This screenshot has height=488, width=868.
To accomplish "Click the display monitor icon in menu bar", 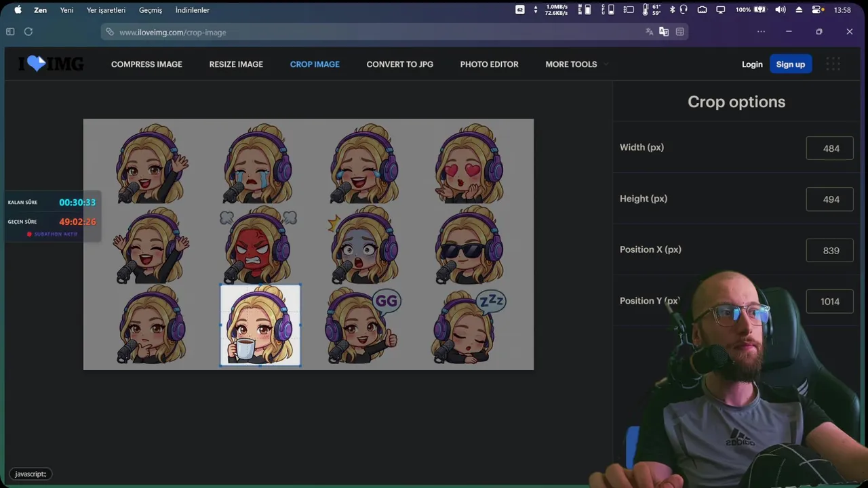I will pos(721,9).
